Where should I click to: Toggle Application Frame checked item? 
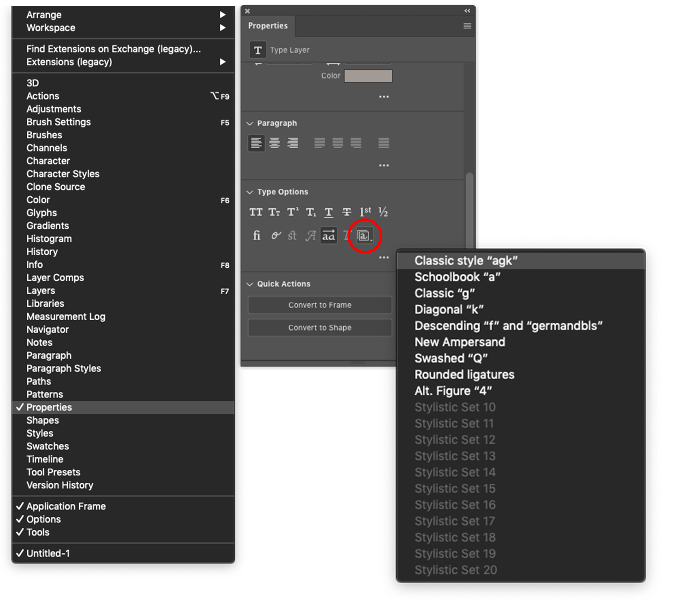point(66,506)
